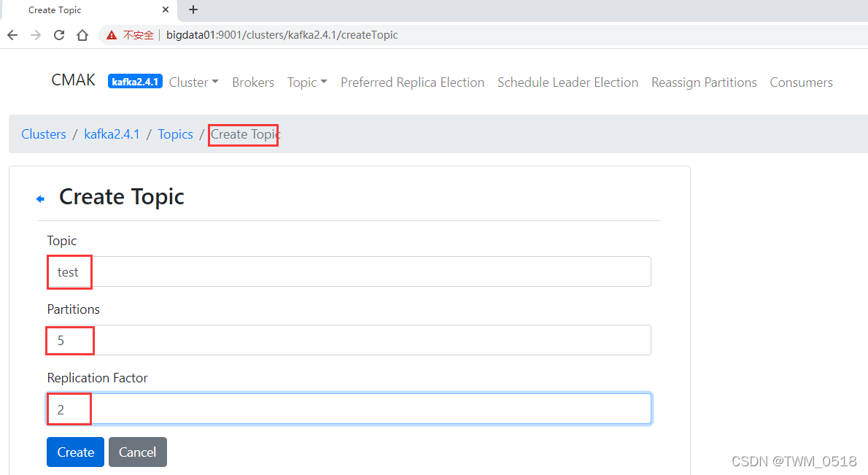Screen dimensions: 868x475
Task: Expand the Topic dropdown menu
Action: click(307, 82)
